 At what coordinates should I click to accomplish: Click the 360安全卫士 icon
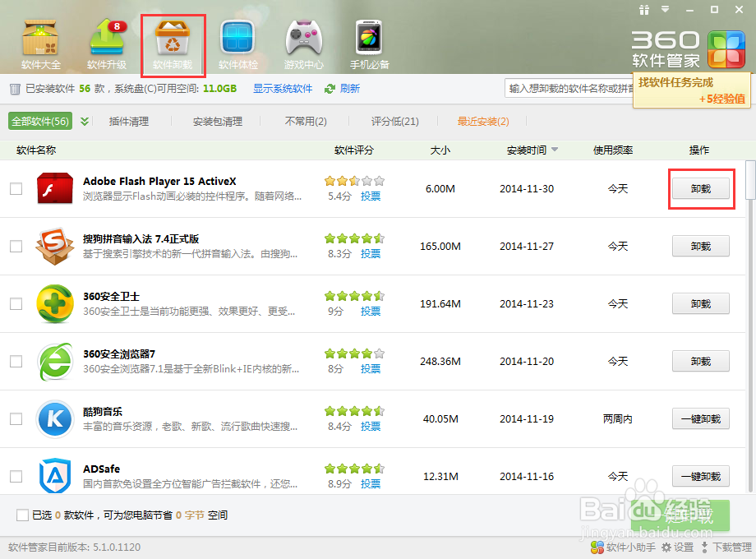pyautogui.click(x=55, y=304)
